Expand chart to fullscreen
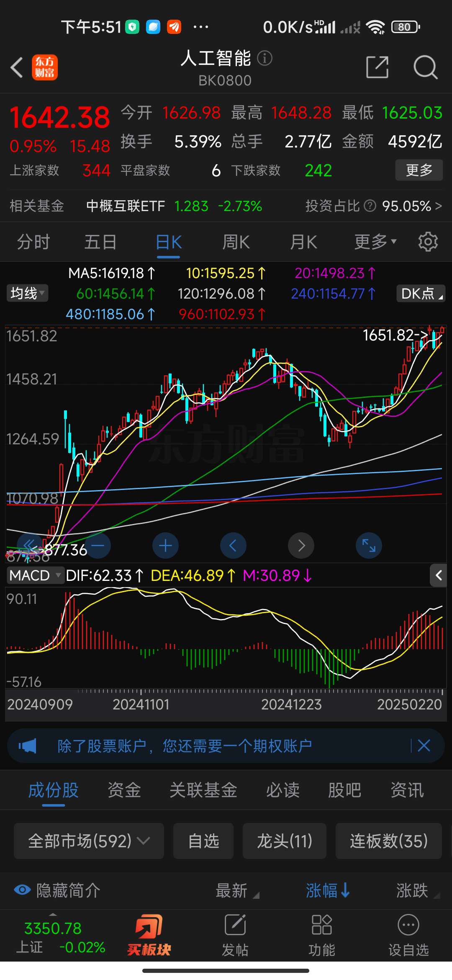Screen dimensions: 452x980 pos(369,545)
